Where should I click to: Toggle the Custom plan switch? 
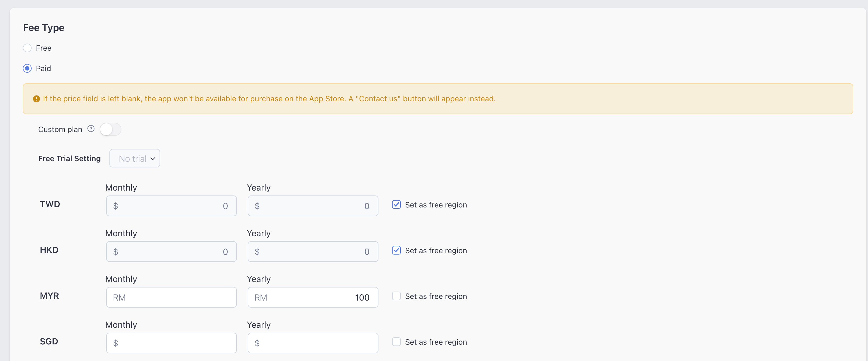[110, 129]
